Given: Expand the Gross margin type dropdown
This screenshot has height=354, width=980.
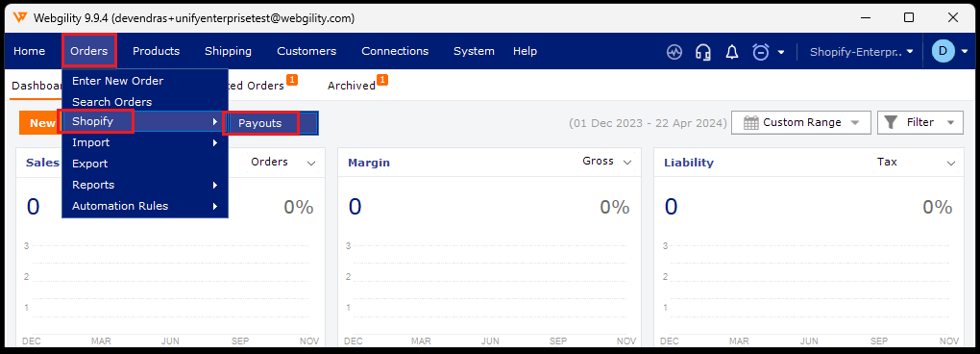Looking at the screenshot, I should pyautogui.click(x=607, y=162).
